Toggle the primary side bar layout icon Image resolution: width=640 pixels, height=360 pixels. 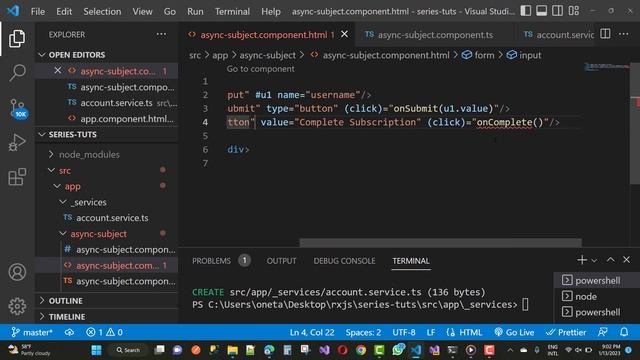(x=526, y=11)
